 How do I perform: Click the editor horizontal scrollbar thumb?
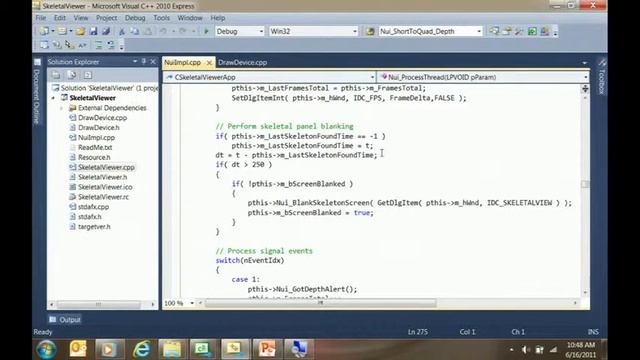point(320,303)
